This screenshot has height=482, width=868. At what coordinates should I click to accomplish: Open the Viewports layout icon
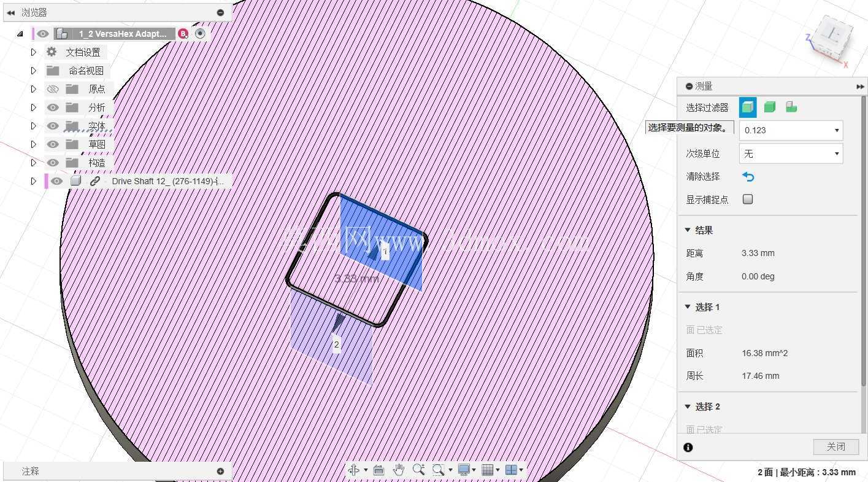(x=511, y=470)
